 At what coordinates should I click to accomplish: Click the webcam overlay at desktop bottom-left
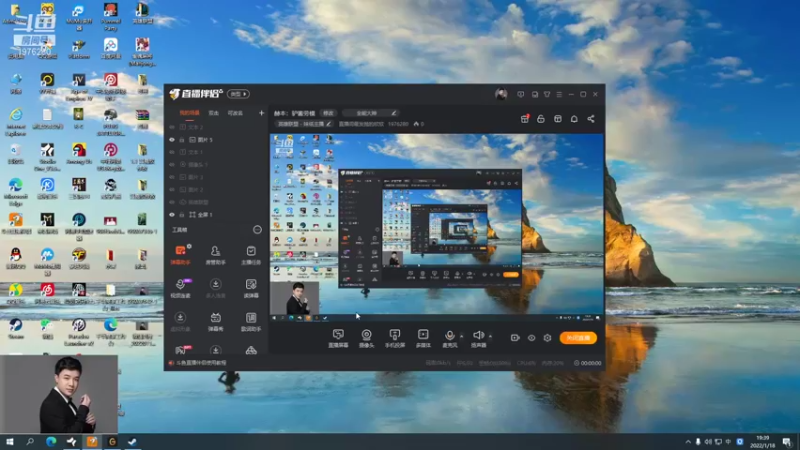click(59, 394)
